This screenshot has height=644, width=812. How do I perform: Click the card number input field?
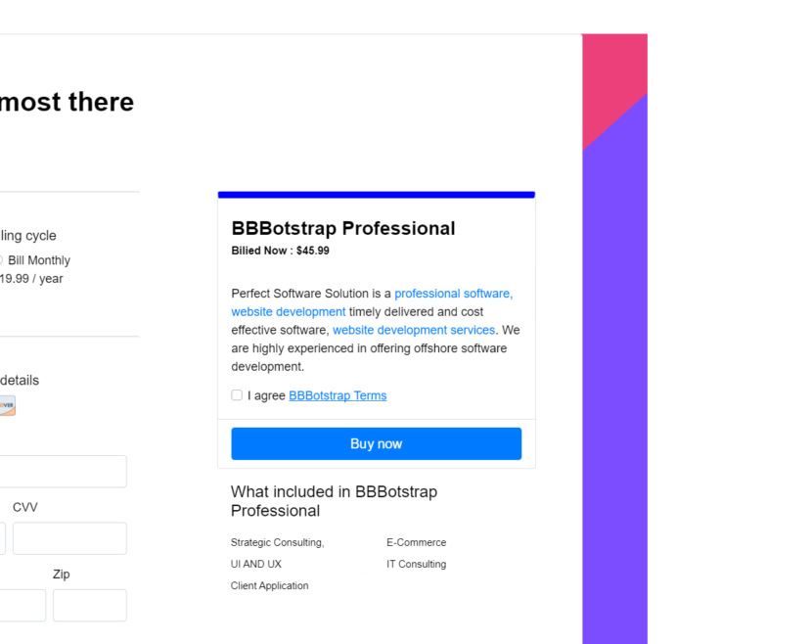pos(63,471)
